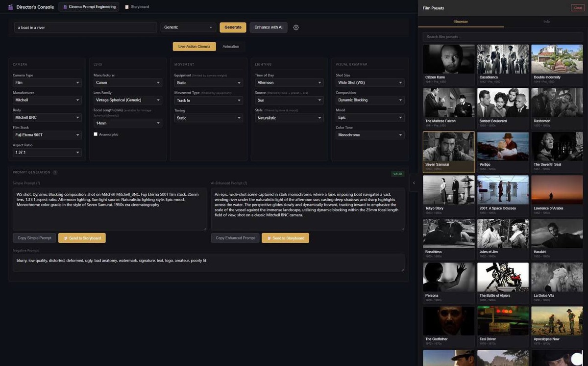Image resolution: width=588 pixels, height=366 pixels.
Task: Open the Info tab in Film Presets
Action: (x=546, y=22)
